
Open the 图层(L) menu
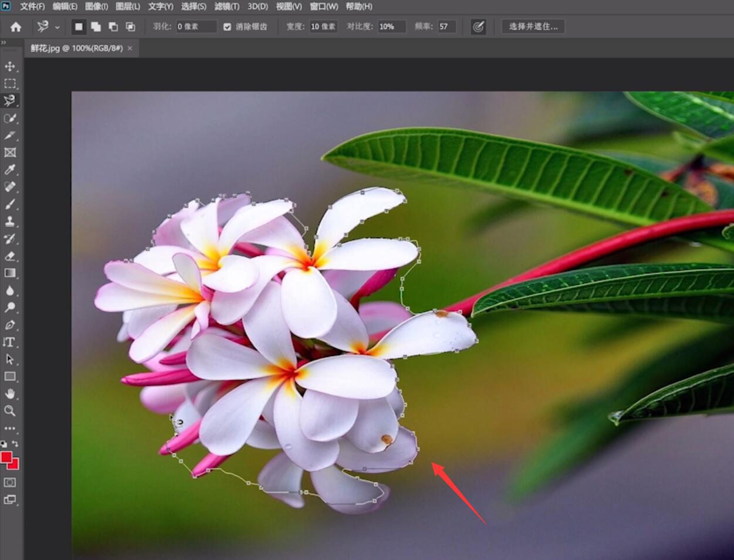click(x=128, y=6)
